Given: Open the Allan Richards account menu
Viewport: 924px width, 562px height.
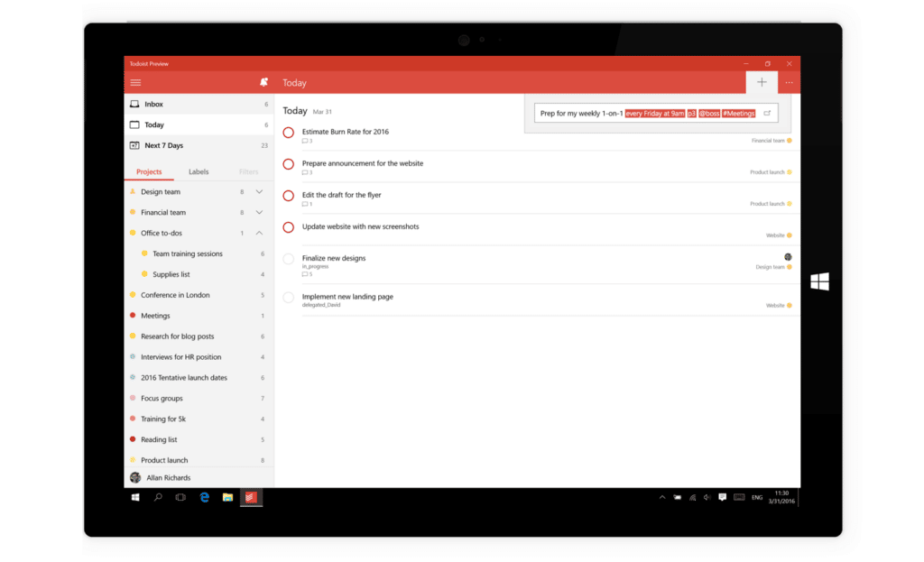Looking at the screenshot, I should tap(168, 477).
